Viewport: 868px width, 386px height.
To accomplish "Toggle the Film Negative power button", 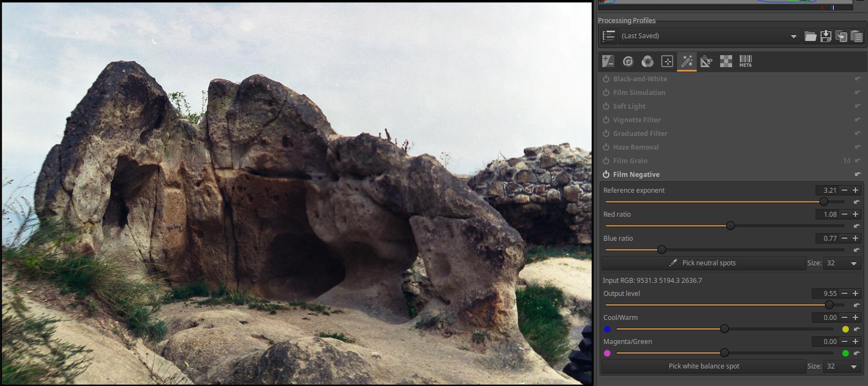I will (606, 175).
